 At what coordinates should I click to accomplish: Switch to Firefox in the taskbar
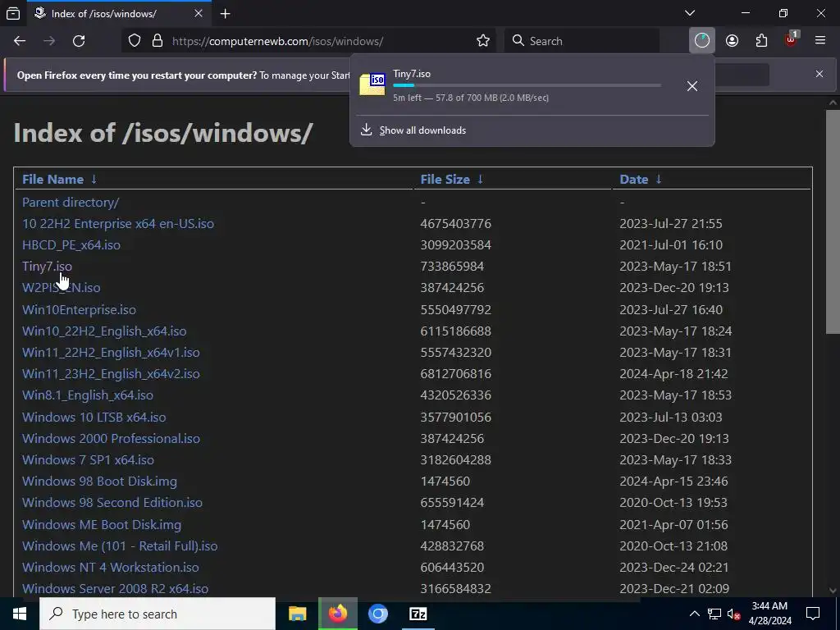coord(337,614)
